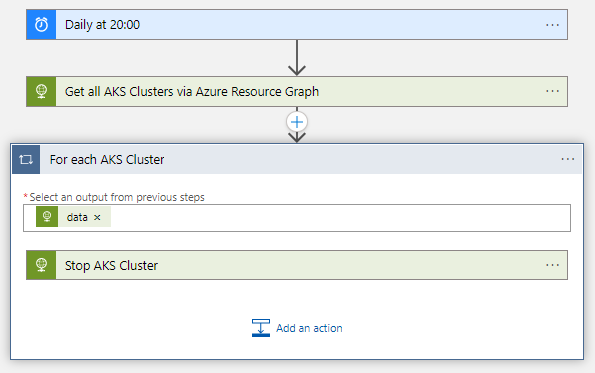Click the loop icon on the For each AKS Cluster header
The height and width of the screenshot is (373, 595).
(26, 159)
